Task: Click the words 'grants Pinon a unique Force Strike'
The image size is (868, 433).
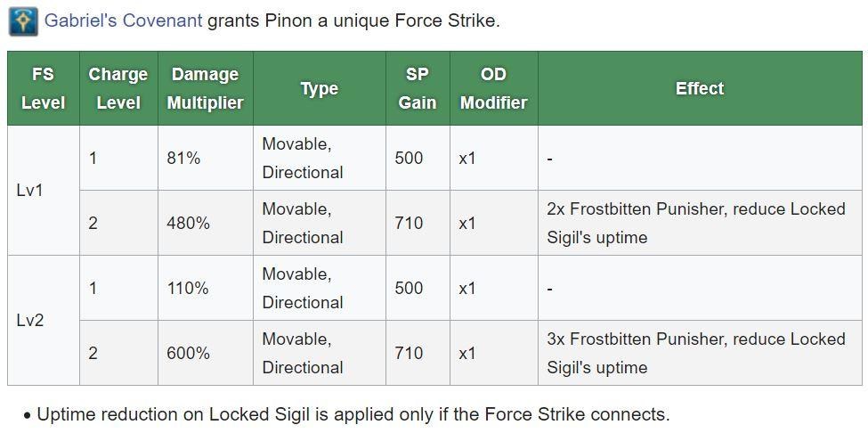Action: 353,20
